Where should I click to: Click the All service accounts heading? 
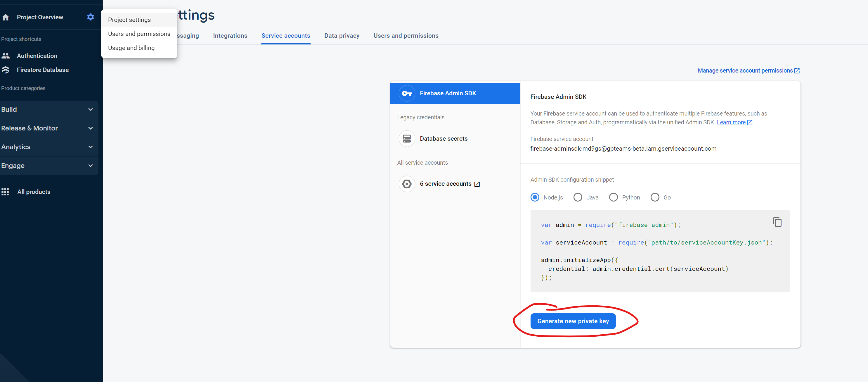(422, 163)
